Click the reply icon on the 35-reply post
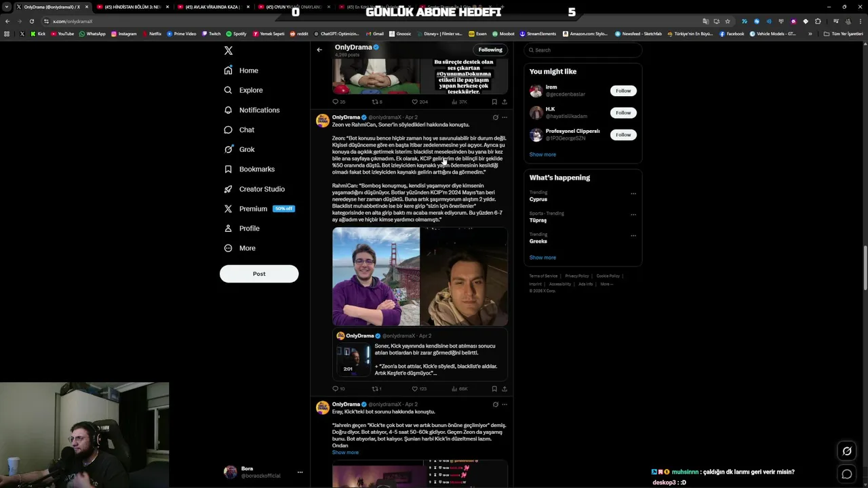The height and width of the screenshot is (488, 868). [335, 102]
